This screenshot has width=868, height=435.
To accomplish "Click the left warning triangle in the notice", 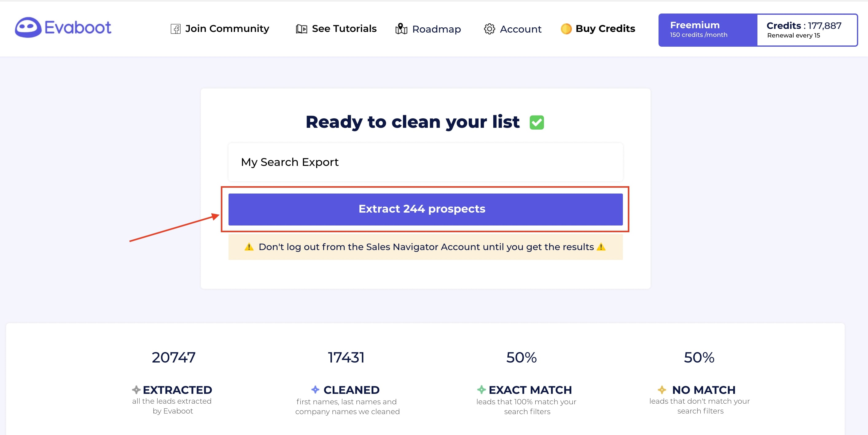I will [249, 247].
